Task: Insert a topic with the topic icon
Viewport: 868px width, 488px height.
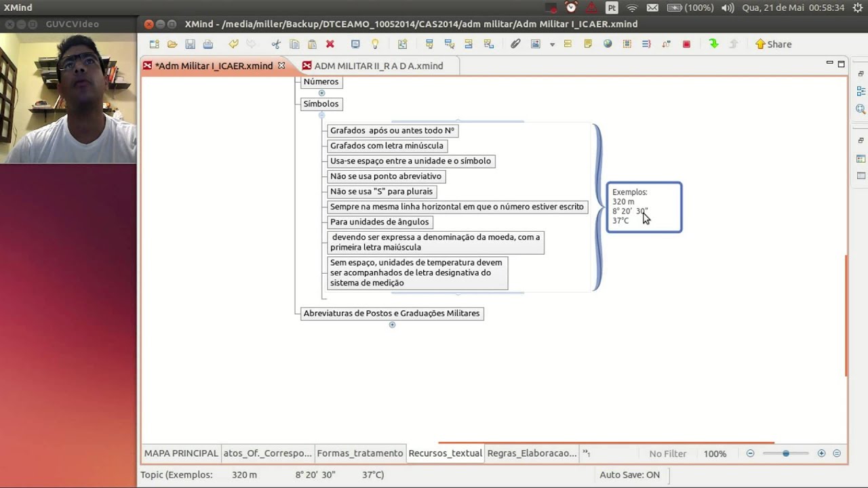Action: (x=429, y=44)
